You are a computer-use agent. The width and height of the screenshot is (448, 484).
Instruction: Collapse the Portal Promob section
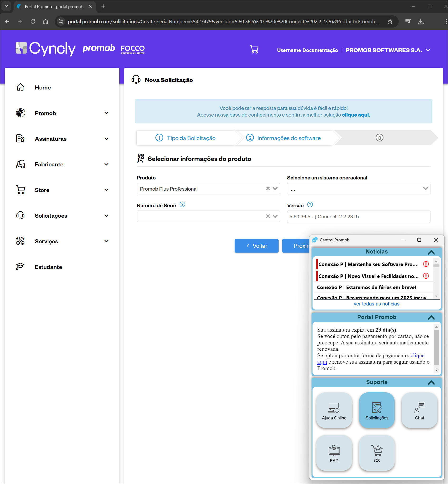click(431, 318)
